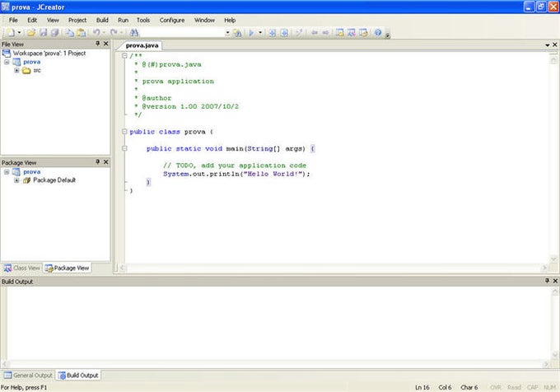Open the Run menu
This screenshot has height=392, width=560.
(x=123, y=21)
